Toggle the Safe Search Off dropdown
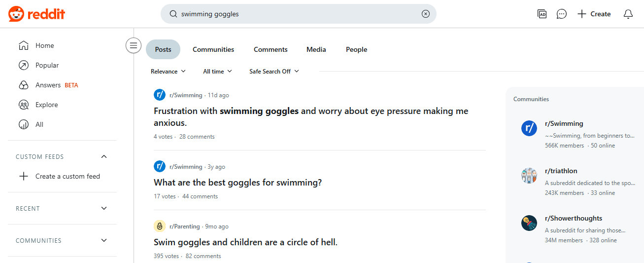 click(274, 72)
